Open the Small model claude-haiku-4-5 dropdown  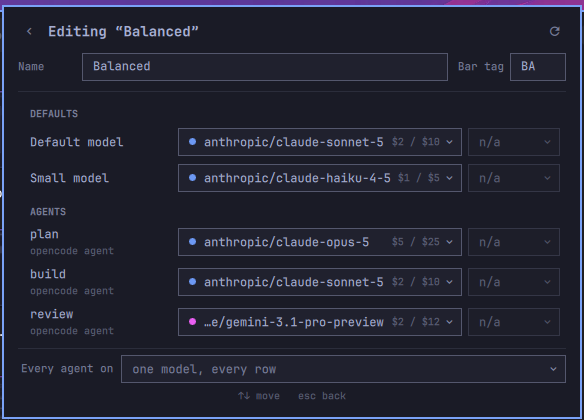[320, 178]
